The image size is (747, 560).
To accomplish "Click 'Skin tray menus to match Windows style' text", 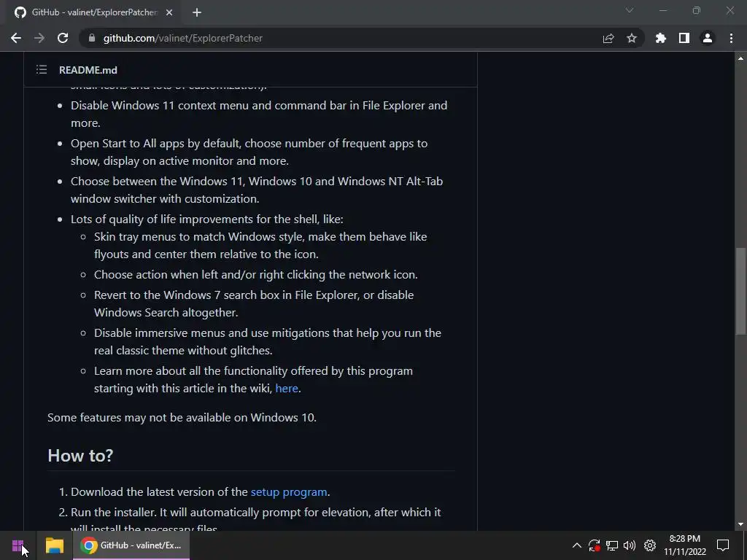I will click(260, 246).
